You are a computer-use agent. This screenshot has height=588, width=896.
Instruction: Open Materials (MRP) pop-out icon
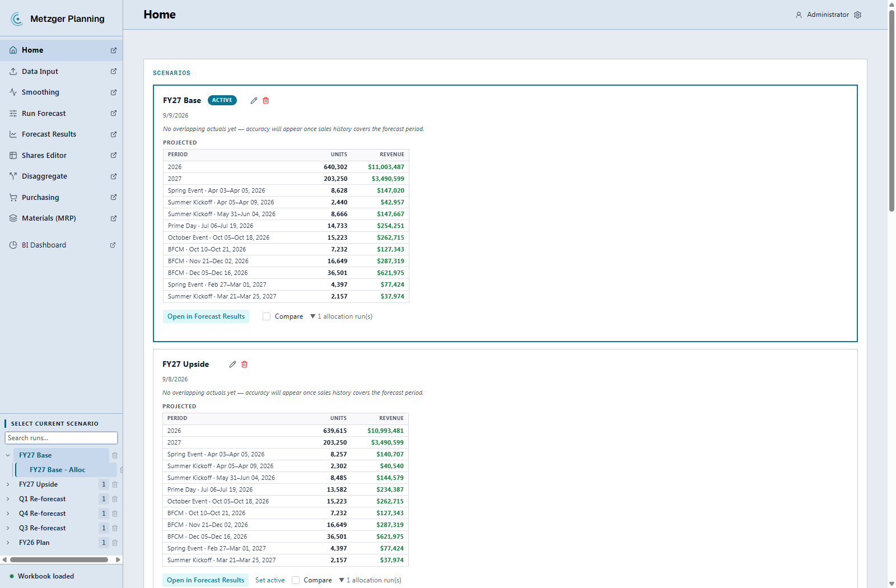point(114,218)
